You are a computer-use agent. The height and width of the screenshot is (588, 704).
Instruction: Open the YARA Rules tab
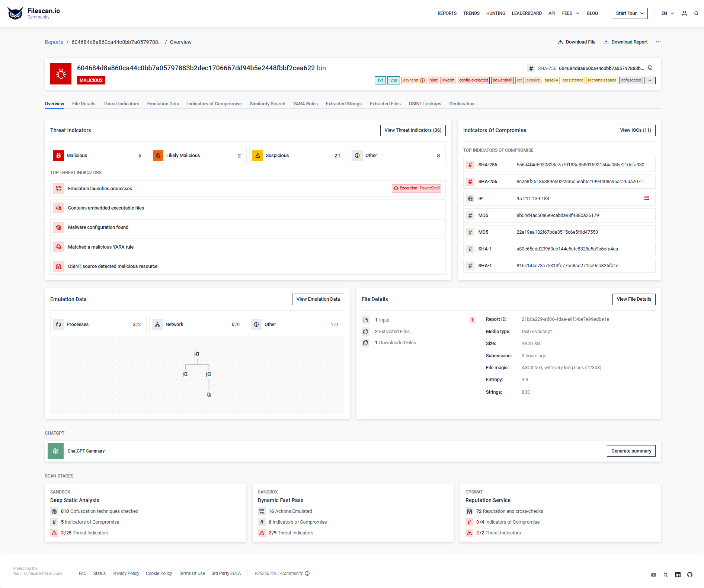tap(305, 104)
